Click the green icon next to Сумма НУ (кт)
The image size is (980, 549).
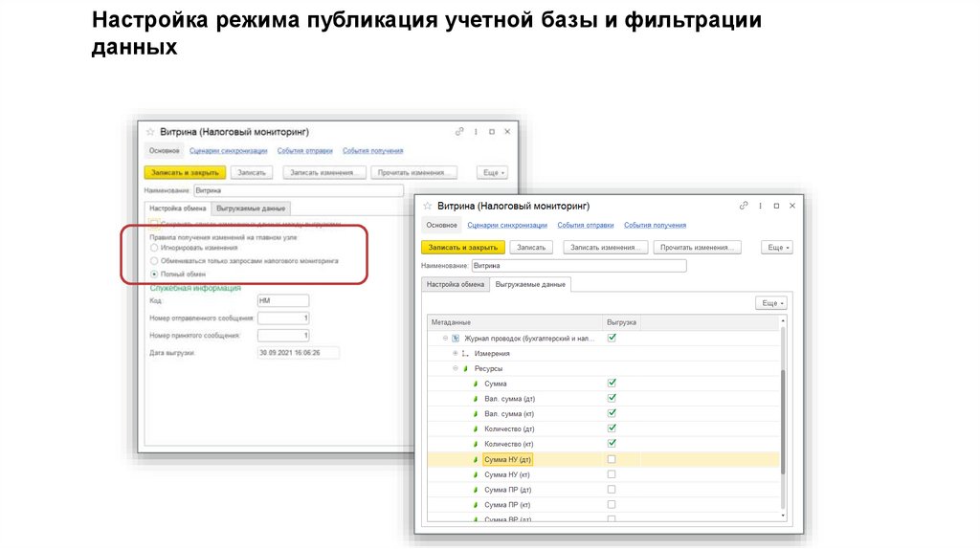476,474
